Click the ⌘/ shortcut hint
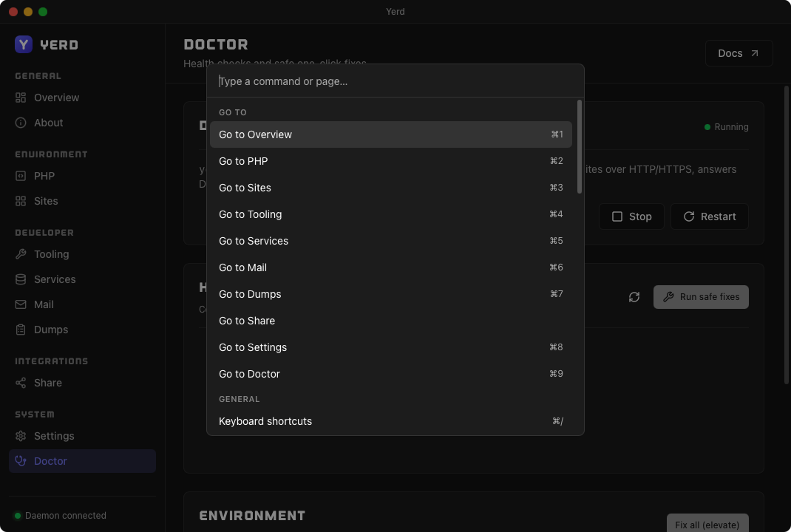Viewport: 791px width, 532px height. point(557,422)
